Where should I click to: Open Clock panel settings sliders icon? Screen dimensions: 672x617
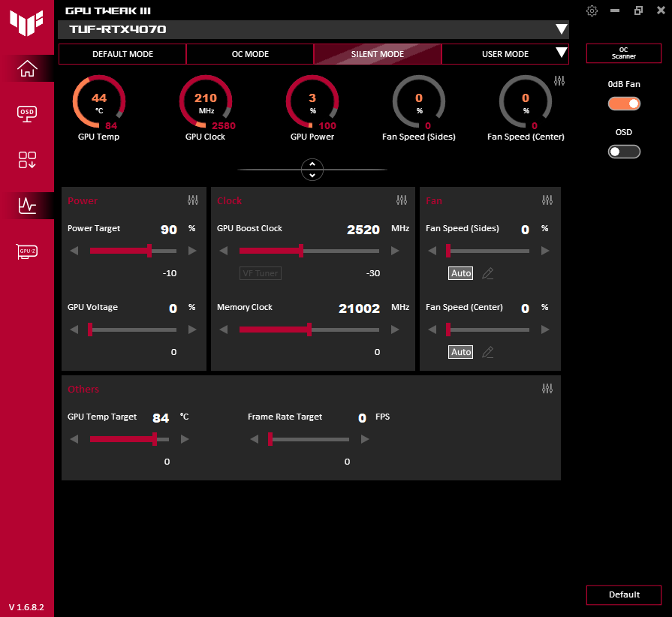[402, 200]
